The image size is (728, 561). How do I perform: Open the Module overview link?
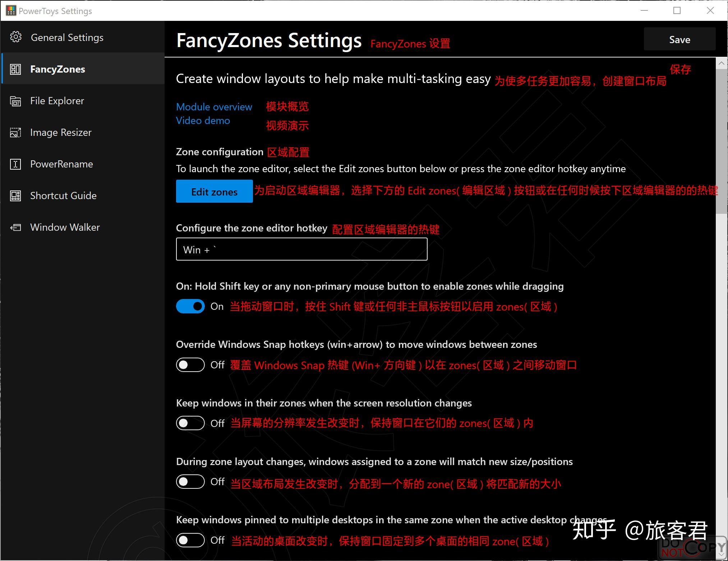pos(214,107)
